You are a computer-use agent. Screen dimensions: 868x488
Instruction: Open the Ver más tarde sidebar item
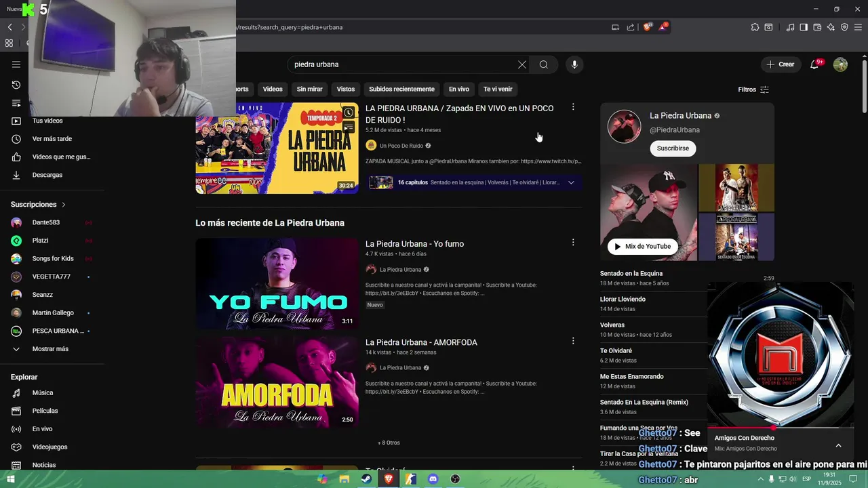52,139
